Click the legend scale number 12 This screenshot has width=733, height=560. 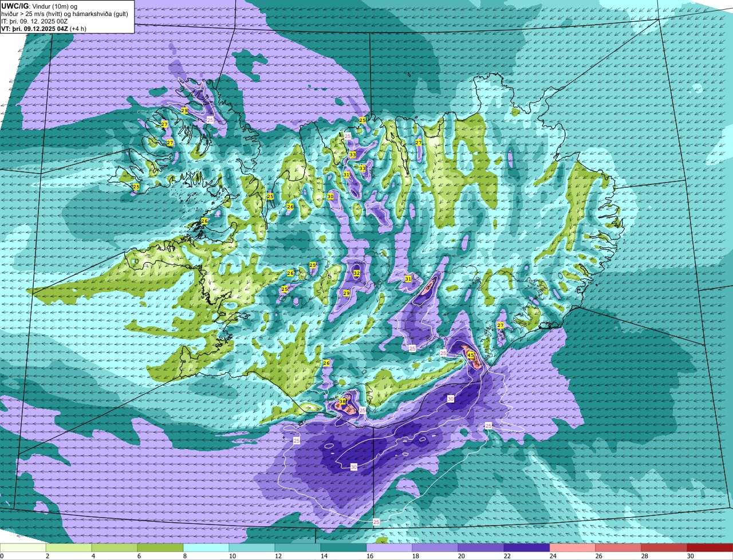coord(277,556)
